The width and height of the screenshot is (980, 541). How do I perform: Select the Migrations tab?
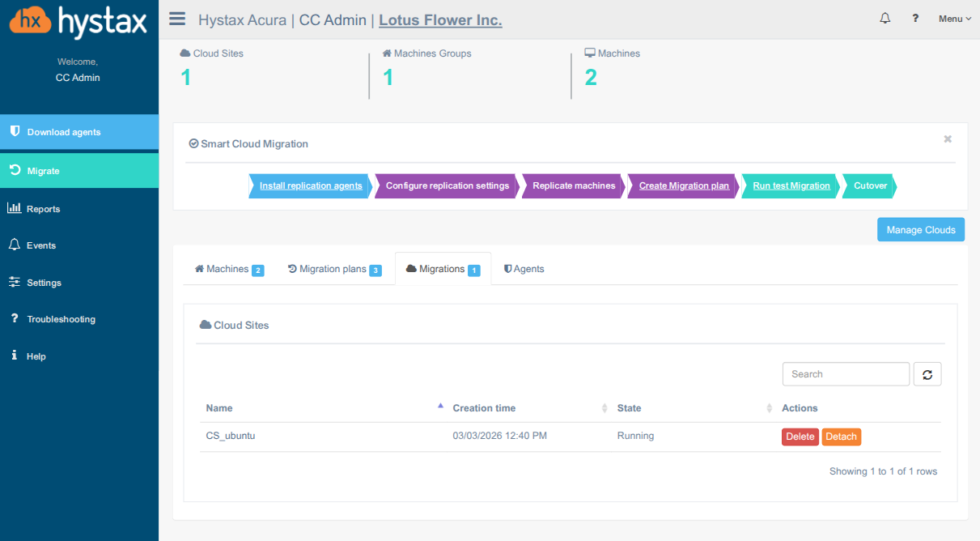click(x=443, y=269)
